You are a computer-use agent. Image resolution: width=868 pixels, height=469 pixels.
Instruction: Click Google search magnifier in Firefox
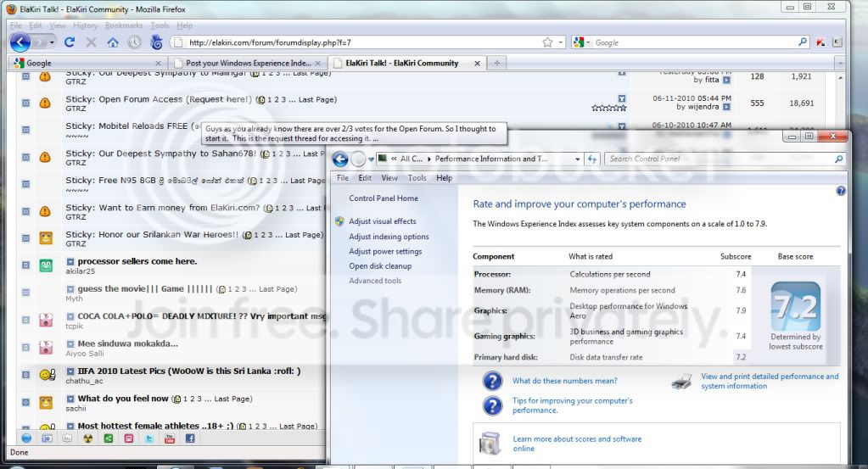coord(802,42)
